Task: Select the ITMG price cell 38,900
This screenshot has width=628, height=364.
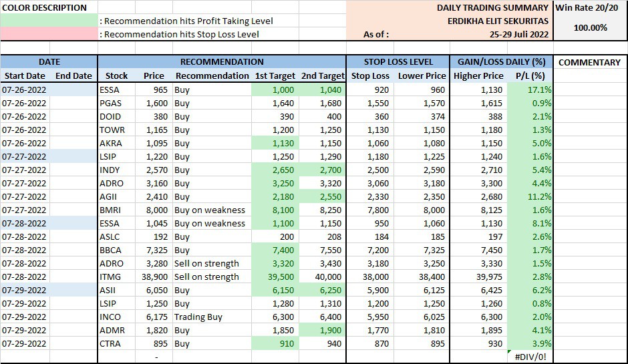Action: point(153,277)
